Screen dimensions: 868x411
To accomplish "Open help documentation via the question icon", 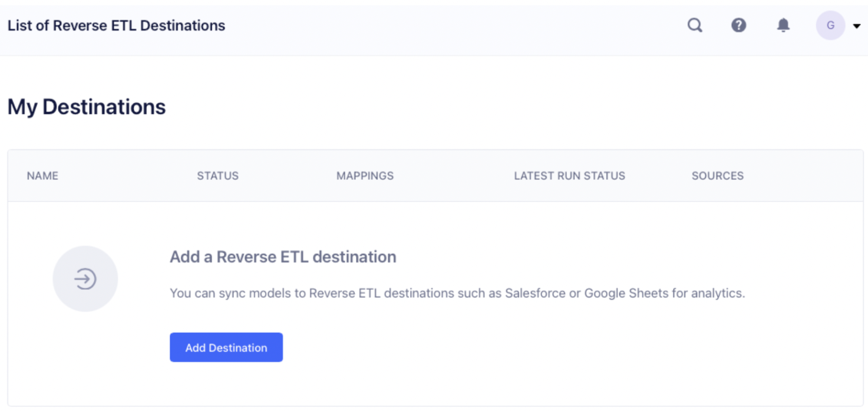I will click(738, 25).
